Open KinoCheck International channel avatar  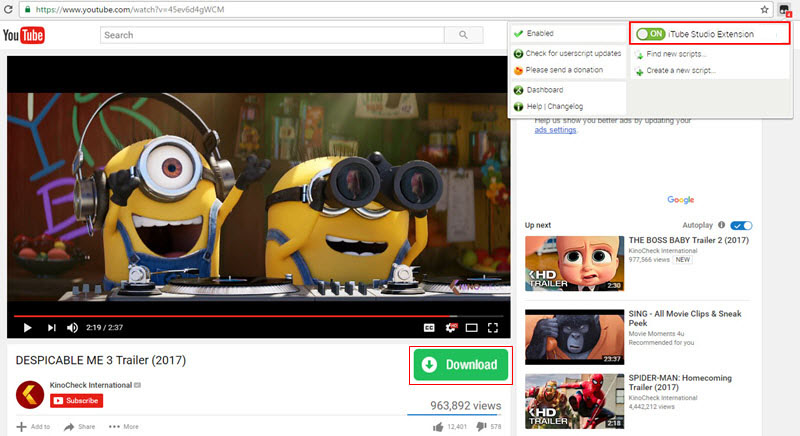[30, 395]
